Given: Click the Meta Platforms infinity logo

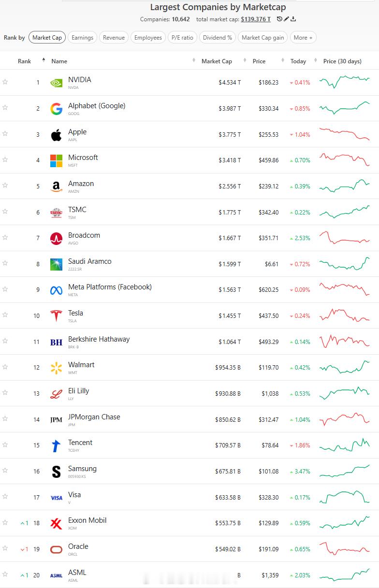Looking at the screenshot, I should click(x=57, y=290).
